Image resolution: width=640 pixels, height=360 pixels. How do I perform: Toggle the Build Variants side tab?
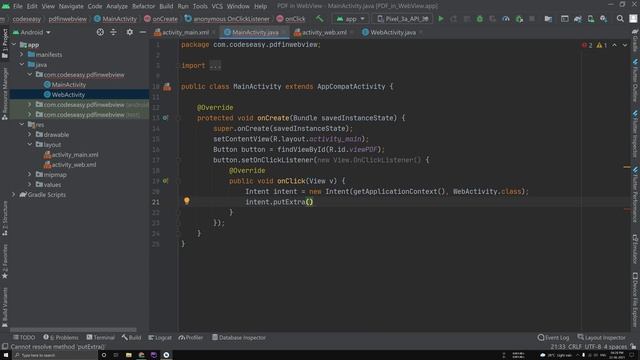(5, 307)
